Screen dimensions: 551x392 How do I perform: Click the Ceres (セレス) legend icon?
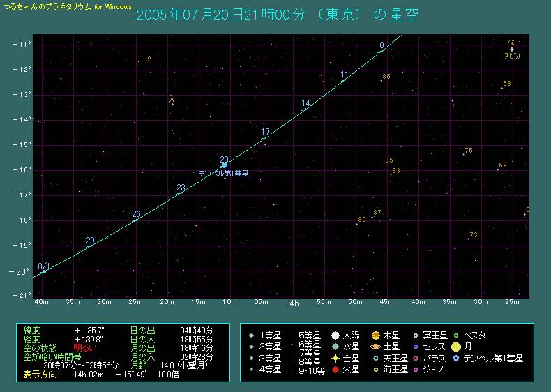[416, 347]
